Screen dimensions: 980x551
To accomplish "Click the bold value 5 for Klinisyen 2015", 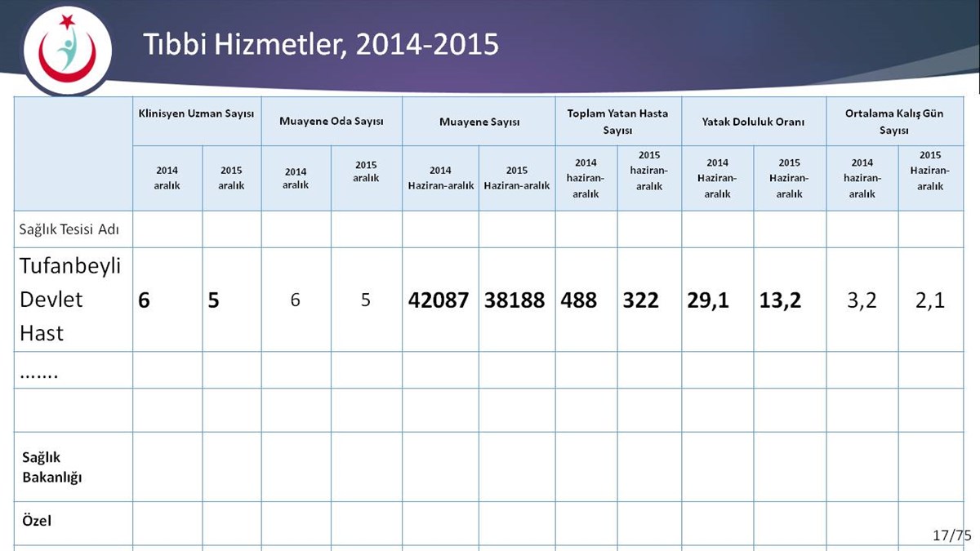I will [x=213, y=300].
